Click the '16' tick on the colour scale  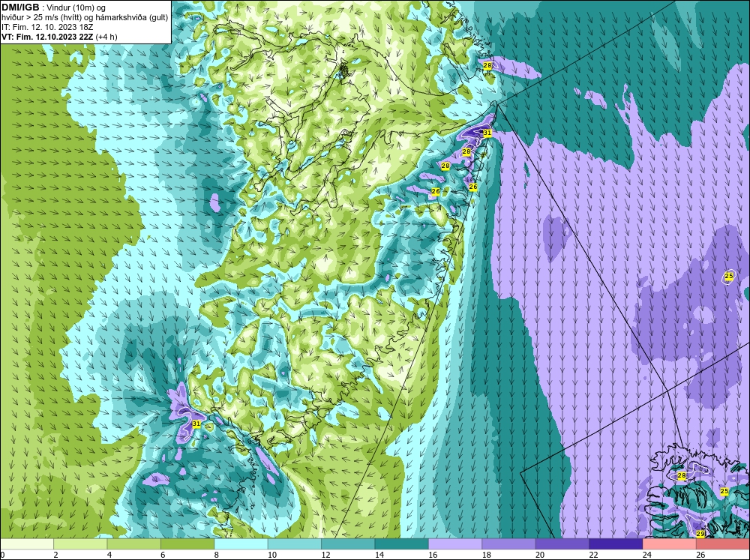[433, 556]
